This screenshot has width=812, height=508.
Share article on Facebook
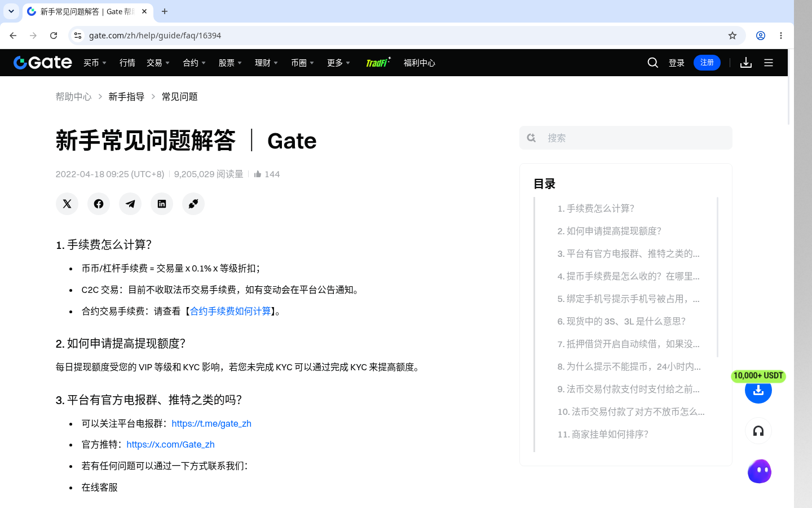99,204
